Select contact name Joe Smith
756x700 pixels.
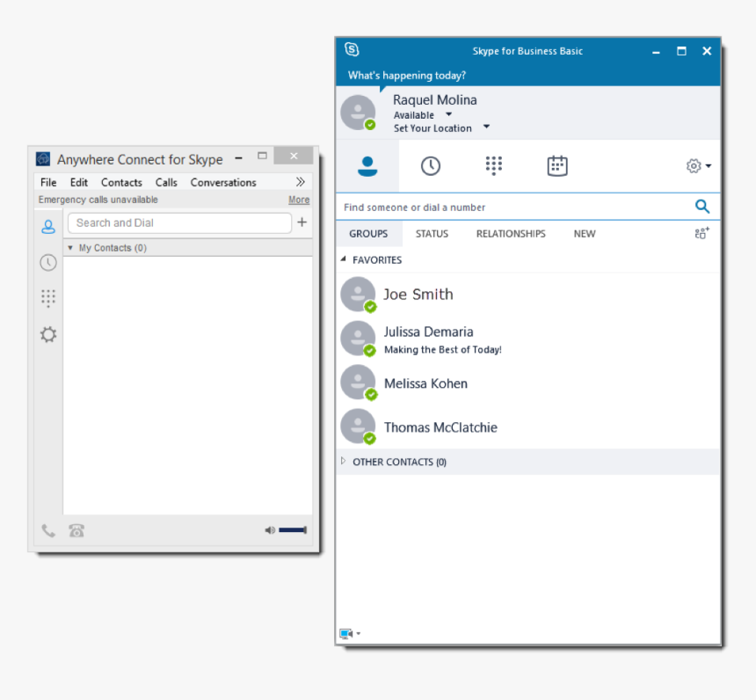point(418,294)
